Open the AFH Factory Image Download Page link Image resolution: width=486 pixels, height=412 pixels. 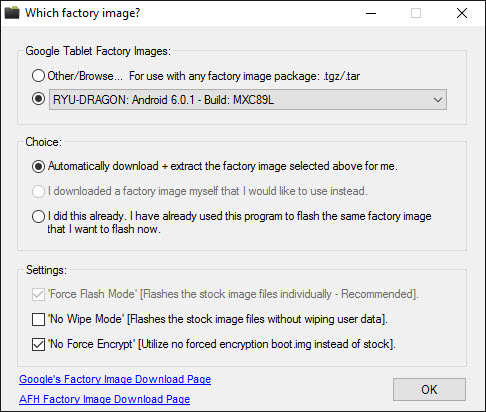pyautogui.click(x=104, y=399)
